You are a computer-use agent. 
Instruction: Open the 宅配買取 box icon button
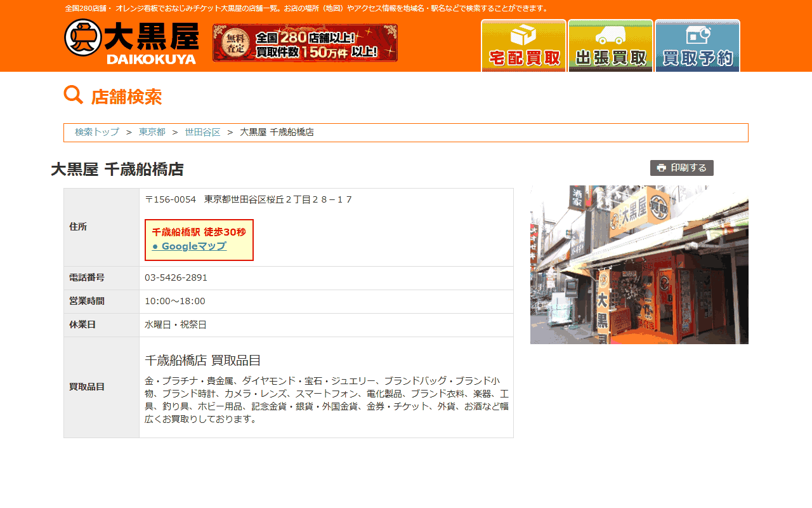[523, 46]
